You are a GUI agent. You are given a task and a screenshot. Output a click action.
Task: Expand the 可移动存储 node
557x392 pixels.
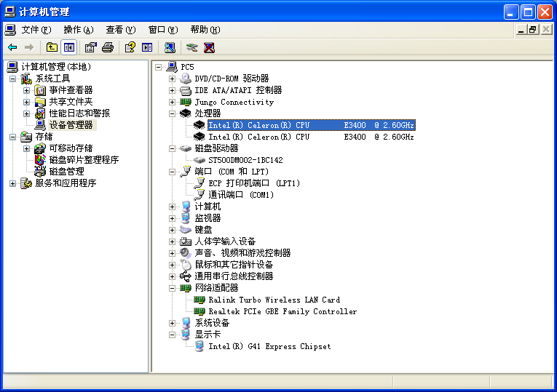[x=27, y=148]
